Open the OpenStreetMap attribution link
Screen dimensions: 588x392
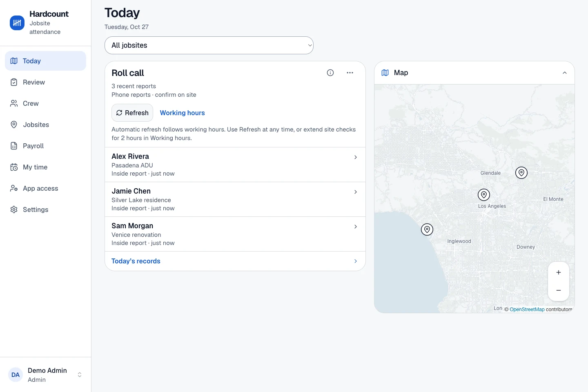click(527, 310)
